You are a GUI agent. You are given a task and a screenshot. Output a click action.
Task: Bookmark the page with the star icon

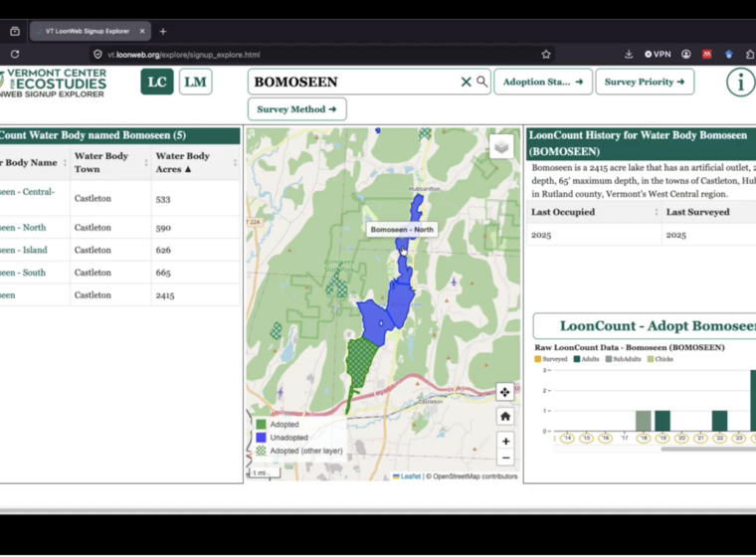coord(546,55)
